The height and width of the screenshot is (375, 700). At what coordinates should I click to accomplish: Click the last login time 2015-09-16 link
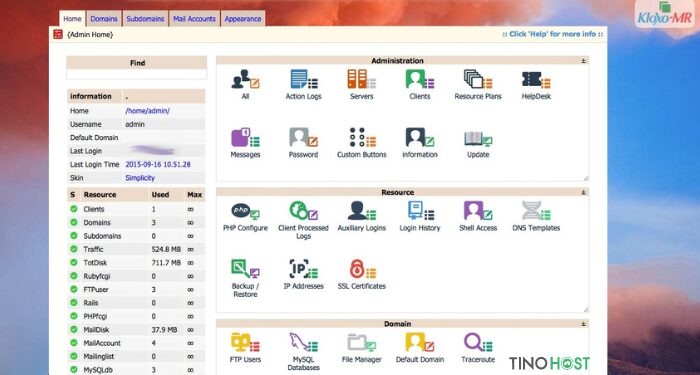pos(158,164)
